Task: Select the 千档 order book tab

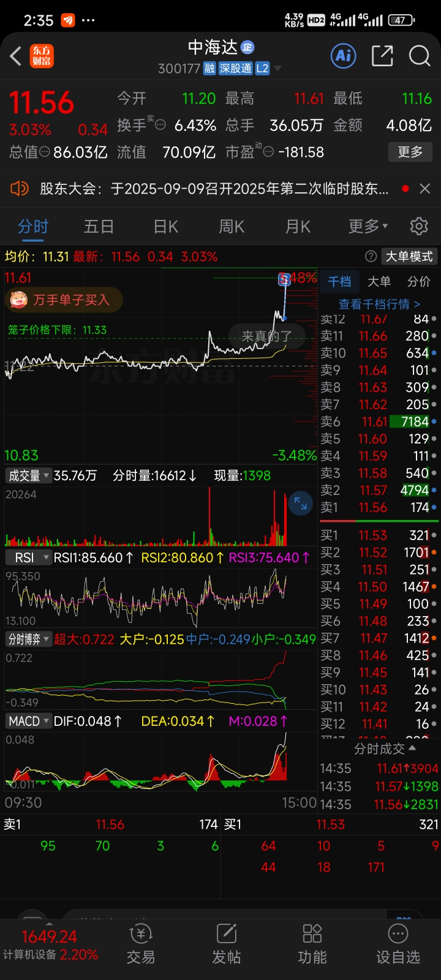Action: [x=339, y=281]
